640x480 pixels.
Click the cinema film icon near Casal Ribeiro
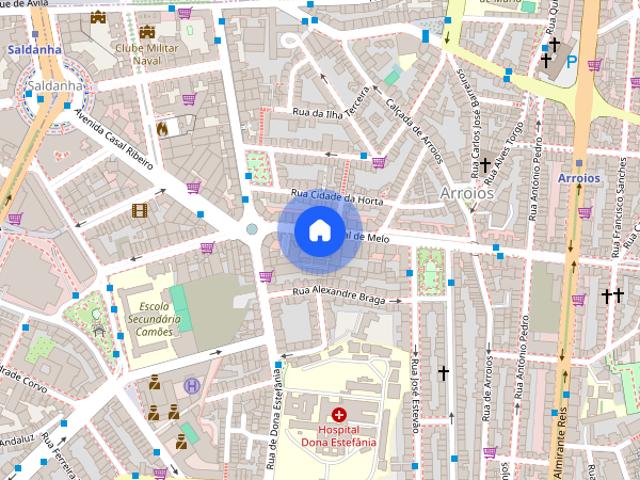tap(140, 211)
